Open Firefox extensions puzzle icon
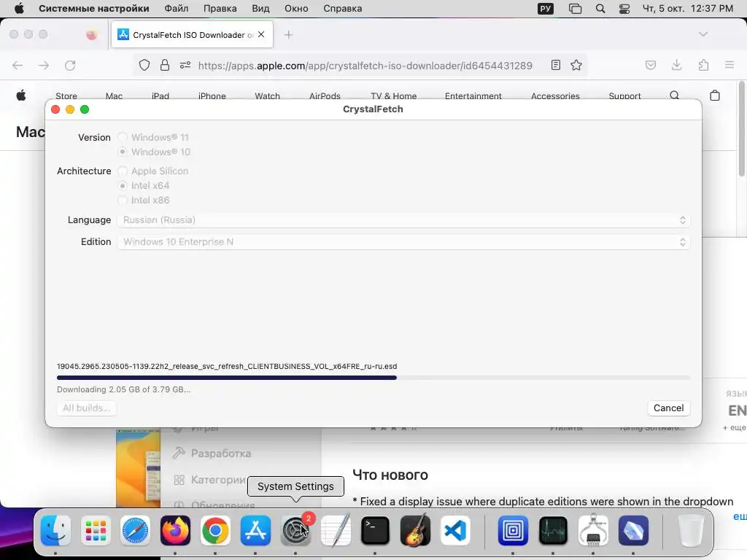Image resolution: width=747 pixels, height=560 pixels. [x=703, y=65]
